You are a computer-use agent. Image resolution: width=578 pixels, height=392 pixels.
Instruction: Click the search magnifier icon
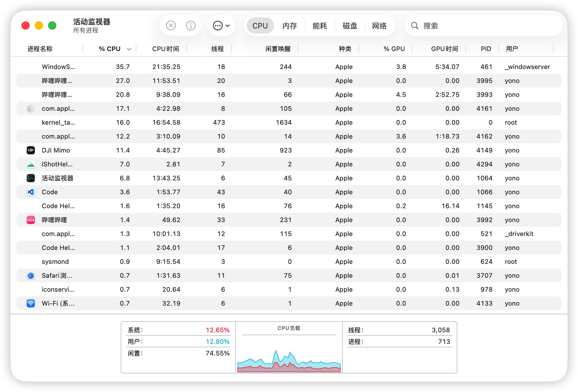point(415,26)
